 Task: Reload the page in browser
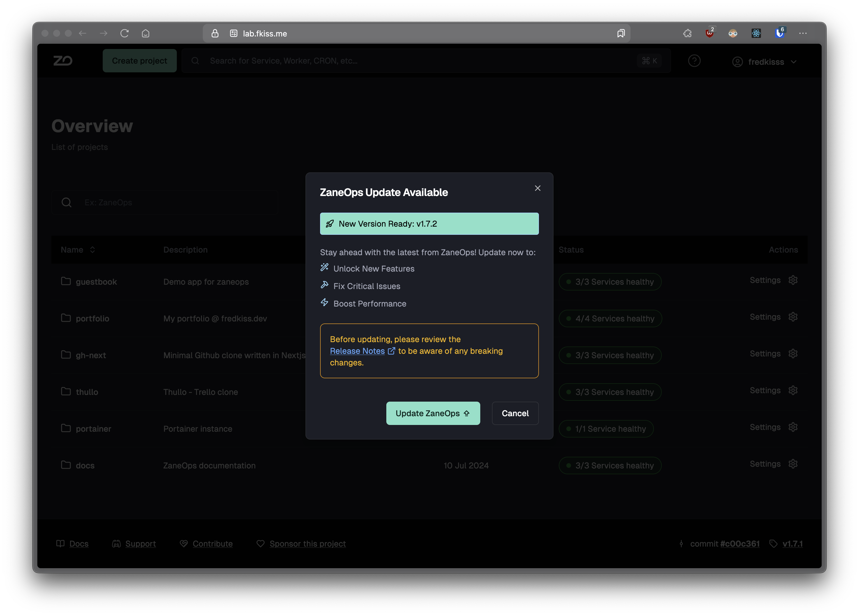125,33
